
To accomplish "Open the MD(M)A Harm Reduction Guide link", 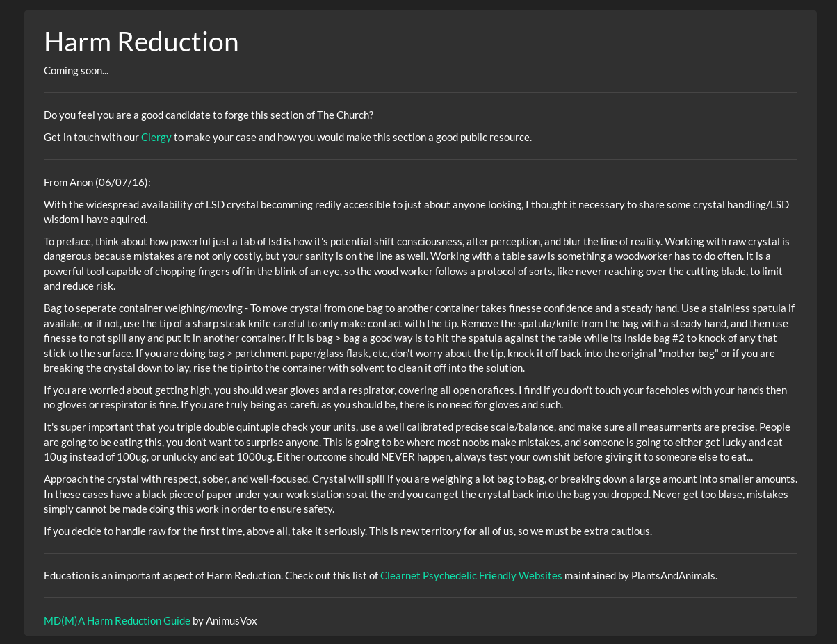I will [117, 620].
